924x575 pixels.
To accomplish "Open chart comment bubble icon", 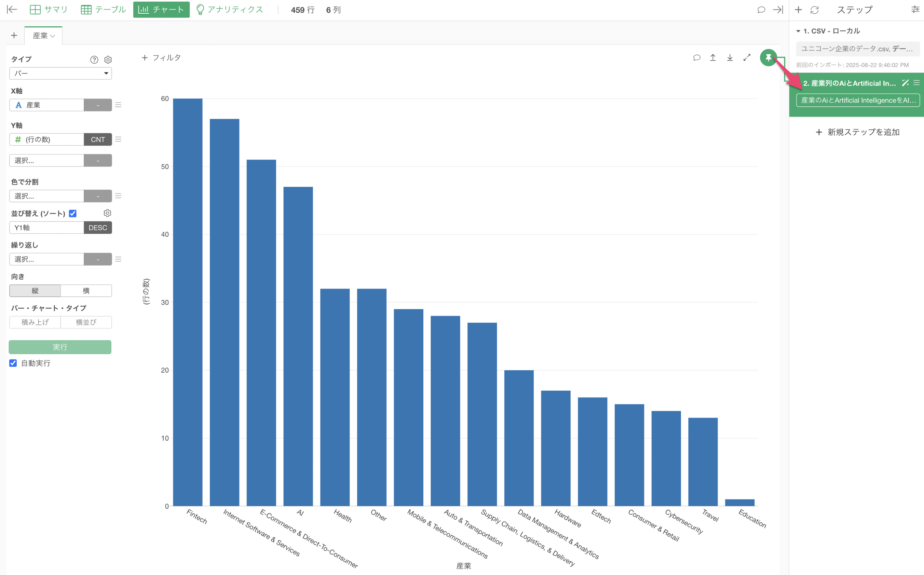I will (696, 58).
